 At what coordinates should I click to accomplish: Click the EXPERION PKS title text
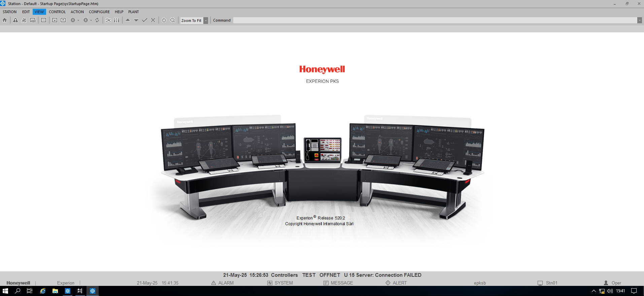[x=322, y=81]
